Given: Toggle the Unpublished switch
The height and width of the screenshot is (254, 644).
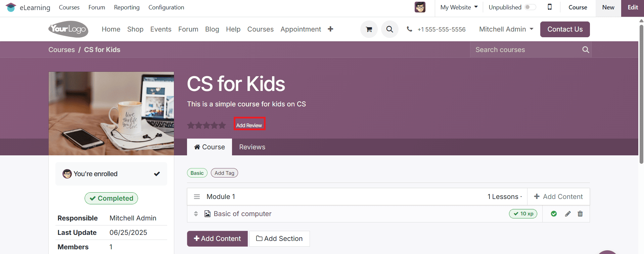Looking at the screenshot, I should [x=530, y=7].
